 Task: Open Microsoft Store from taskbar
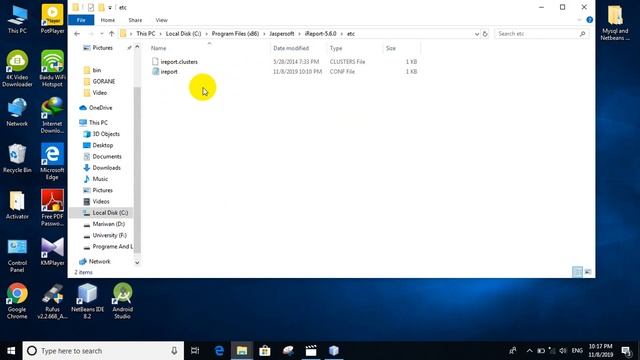(265, 351)
